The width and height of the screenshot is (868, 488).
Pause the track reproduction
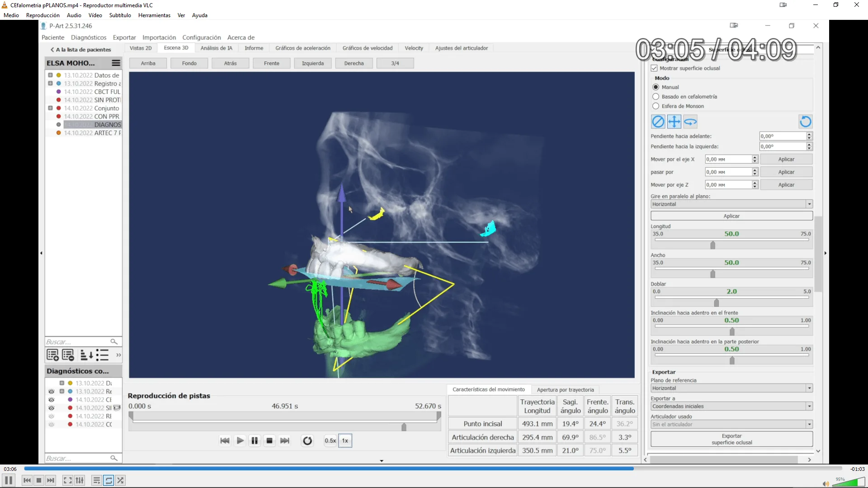pos(255,441)
